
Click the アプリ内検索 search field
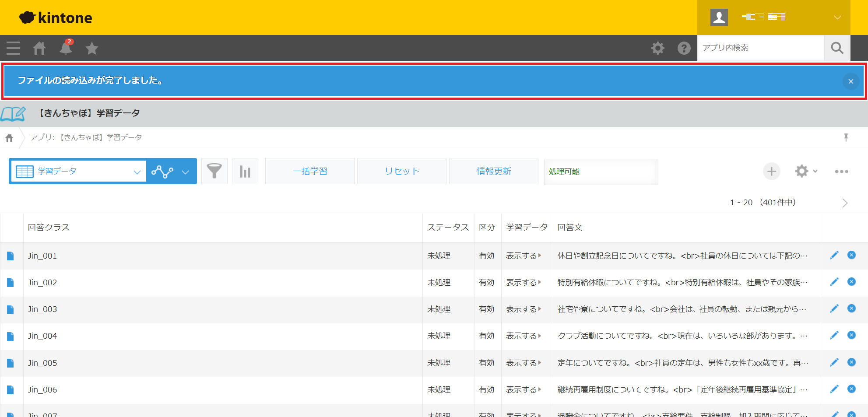761,48
